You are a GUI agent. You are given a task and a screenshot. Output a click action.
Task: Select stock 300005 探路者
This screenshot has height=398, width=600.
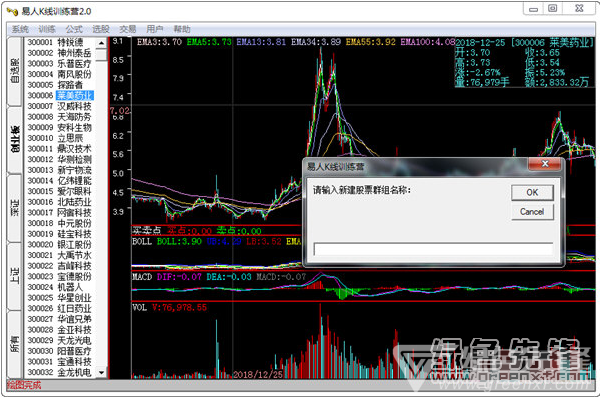coord(55,85)
